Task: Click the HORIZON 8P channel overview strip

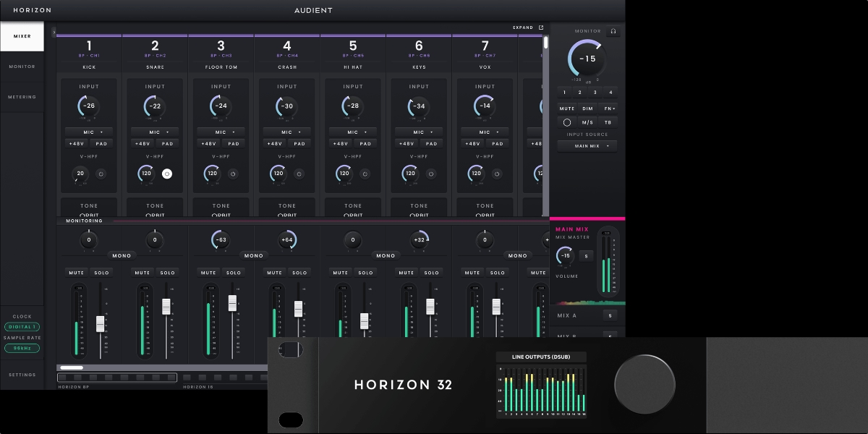Action: (116, 377)
